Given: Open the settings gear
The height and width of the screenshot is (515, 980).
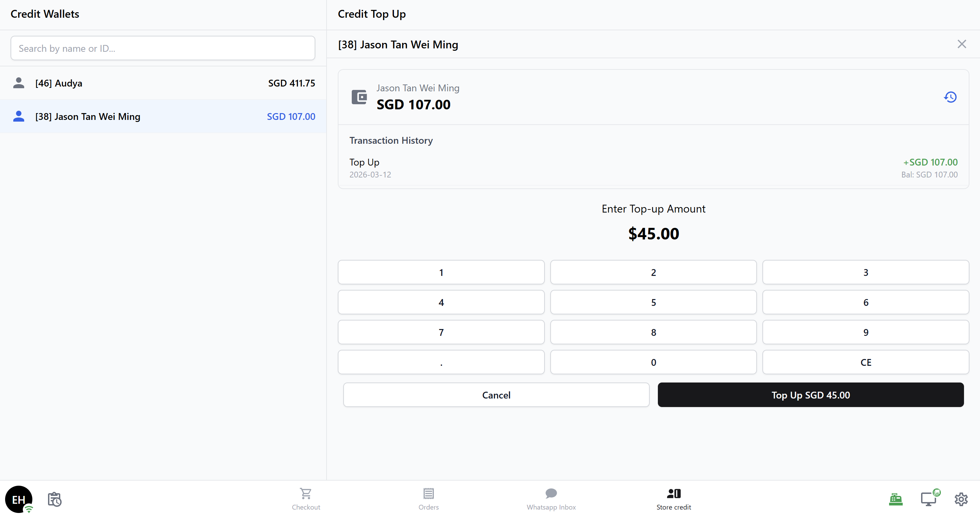Looking at the screenshot, I should tap(961, 499).
